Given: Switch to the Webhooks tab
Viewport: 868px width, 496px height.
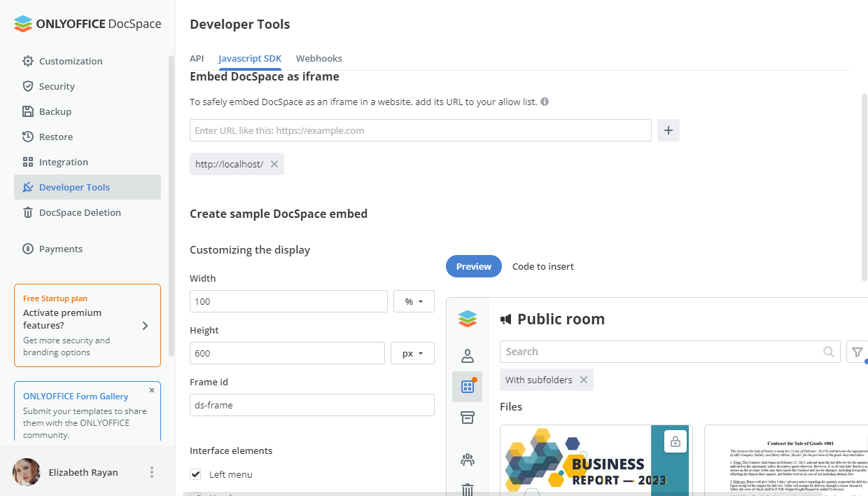Looking at the screenshot, I should click(x=318, y=59).
